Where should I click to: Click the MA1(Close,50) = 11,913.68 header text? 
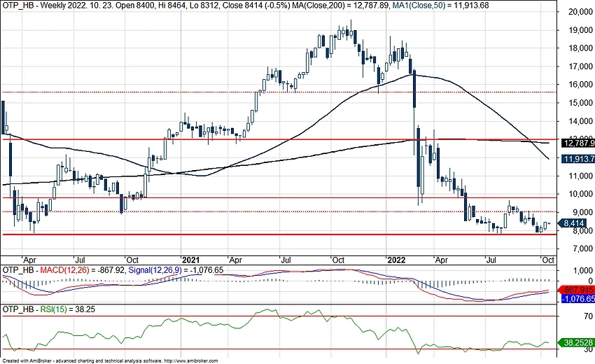(440, 6)
